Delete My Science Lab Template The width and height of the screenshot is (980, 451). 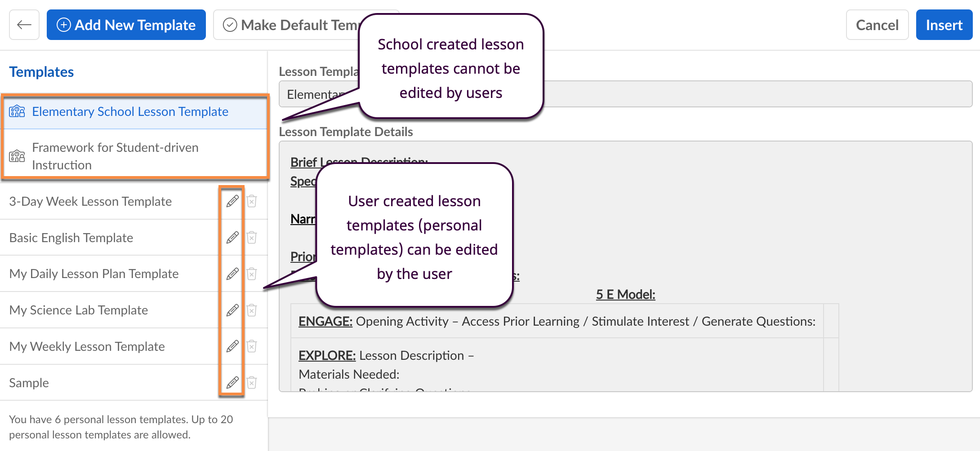252,310
